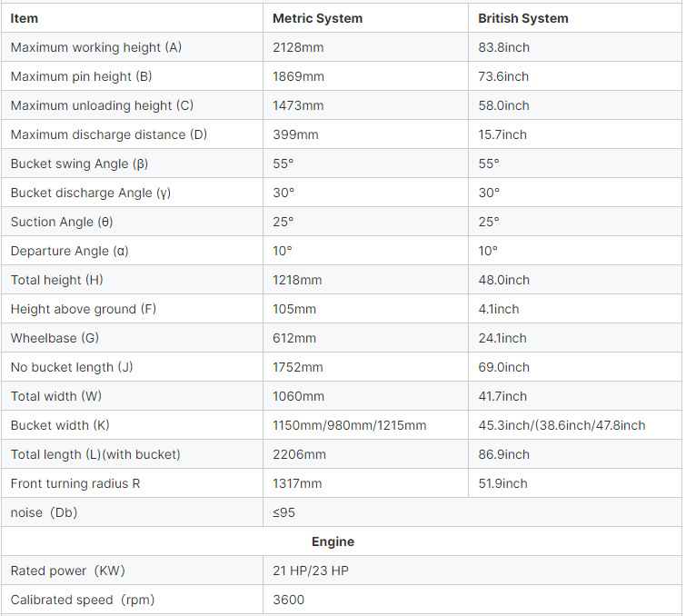
Task: Click the 73.6inch pin height value
Action: (503, 76)
